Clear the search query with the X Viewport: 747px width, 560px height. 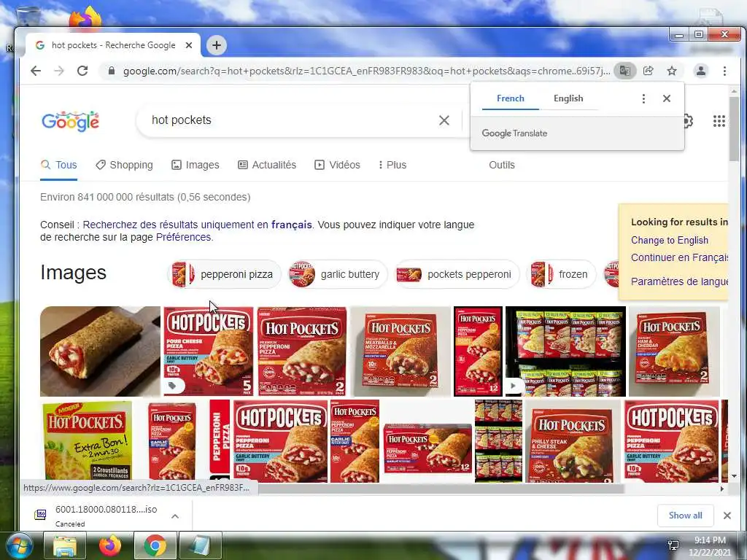(444, 120)
